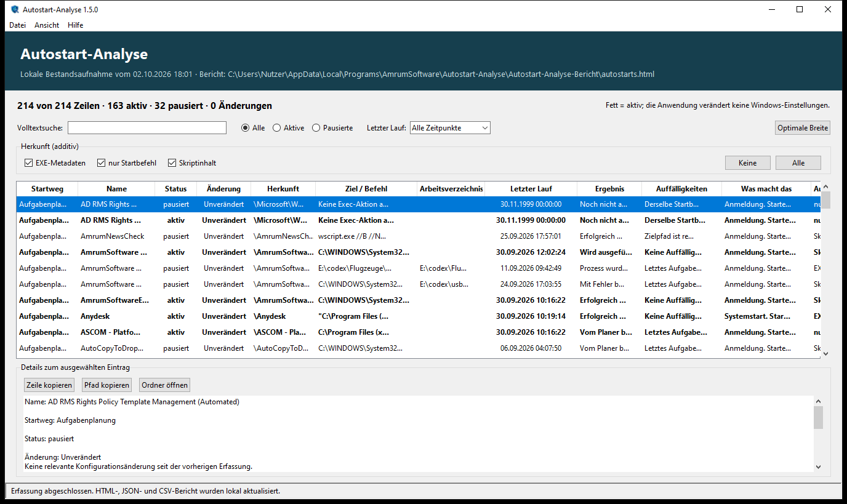
Task: Click the Zeile kopieren button
Action: point(49,385)
